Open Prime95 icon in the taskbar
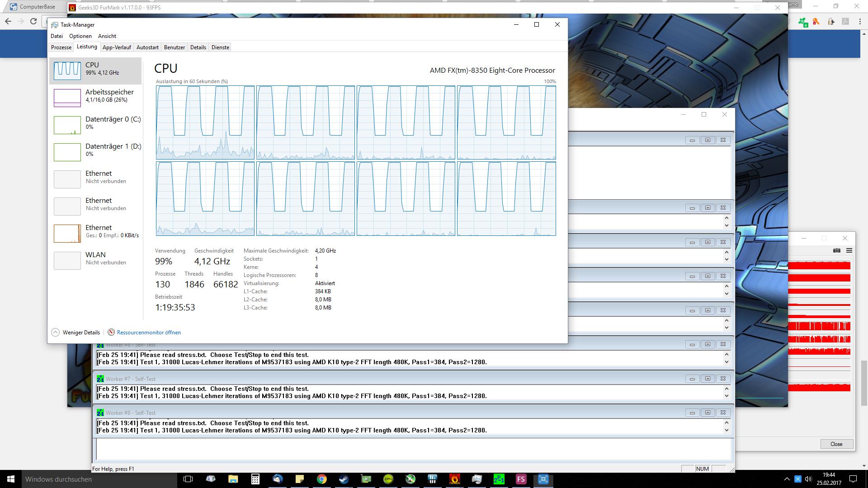This screenshot has width=868, height=488. point(499,479)
